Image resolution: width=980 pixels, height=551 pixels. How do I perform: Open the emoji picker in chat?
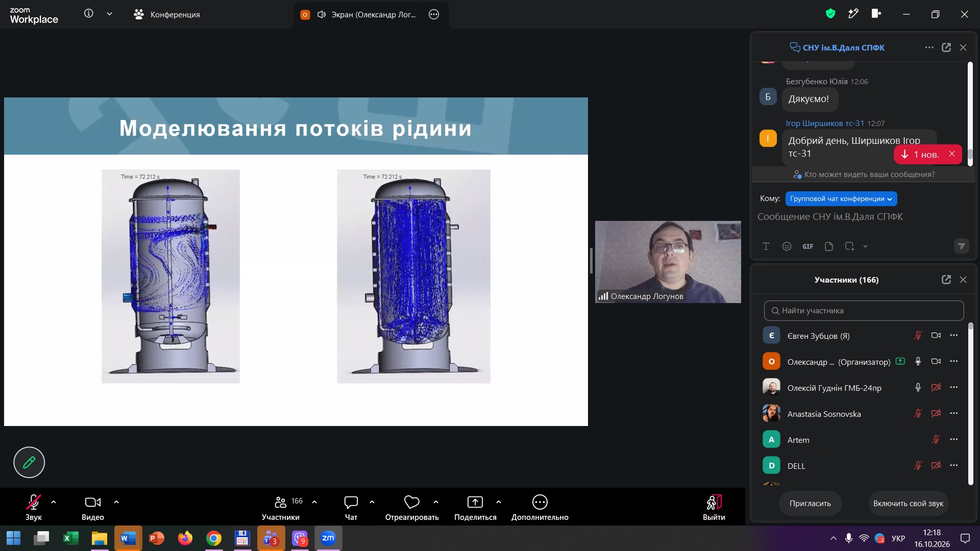(787, 246)
